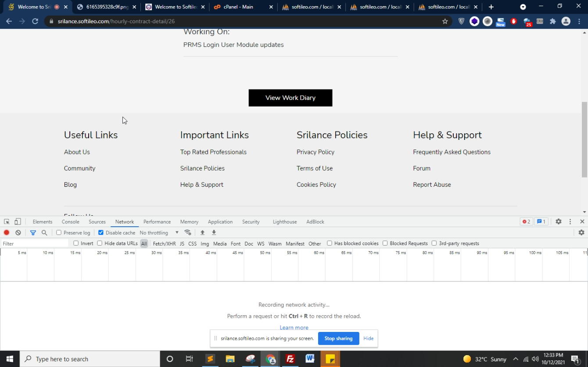Click the inspect element picker icon

click(x=7, y=222)
